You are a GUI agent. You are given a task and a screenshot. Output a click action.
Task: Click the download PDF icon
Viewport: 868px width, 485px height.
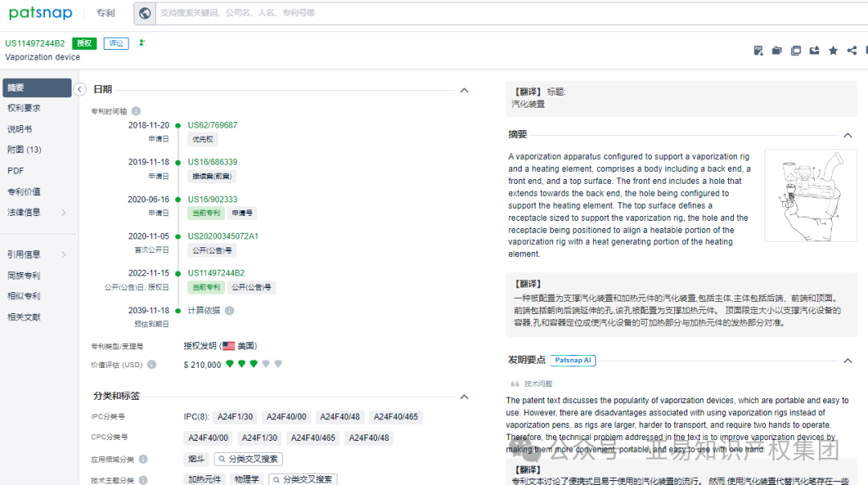tap(758, 50)
